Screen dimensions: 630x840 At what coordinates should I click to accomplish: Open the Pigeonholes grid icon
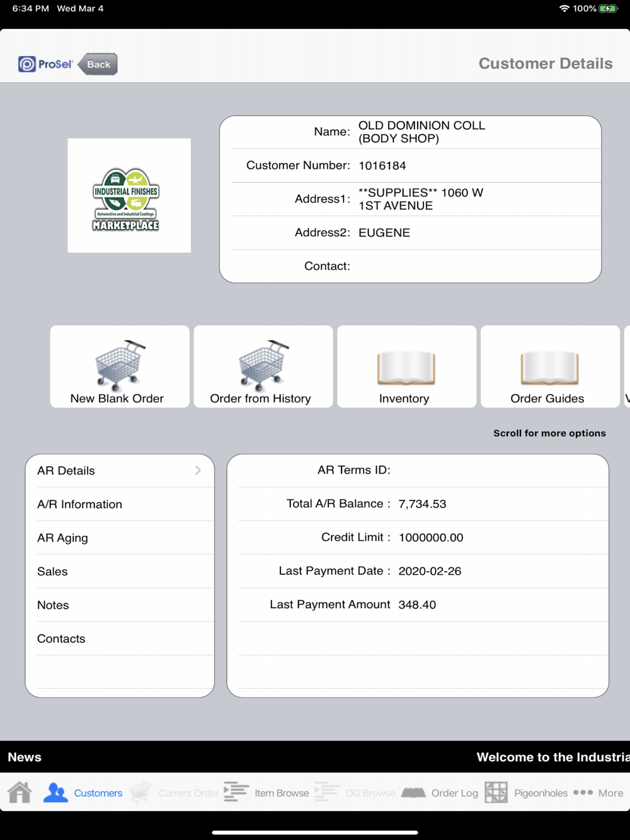pos(496,792)
